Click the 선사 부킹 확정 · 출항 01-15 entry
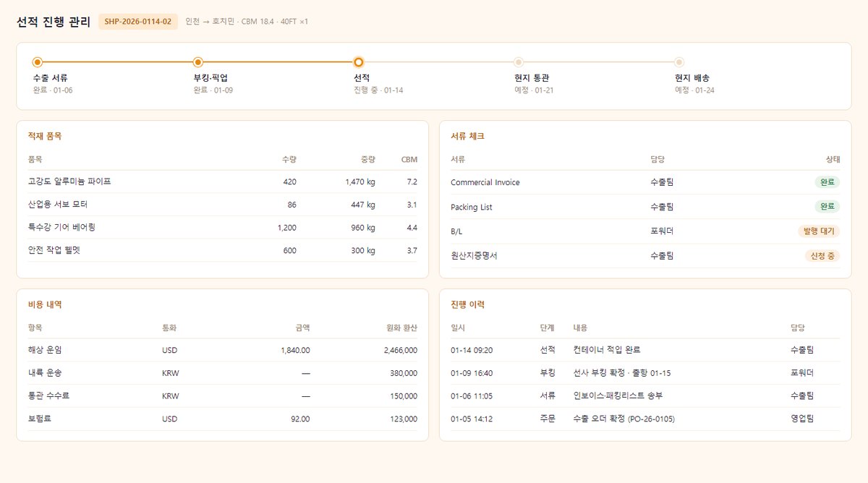 point(622,373)
